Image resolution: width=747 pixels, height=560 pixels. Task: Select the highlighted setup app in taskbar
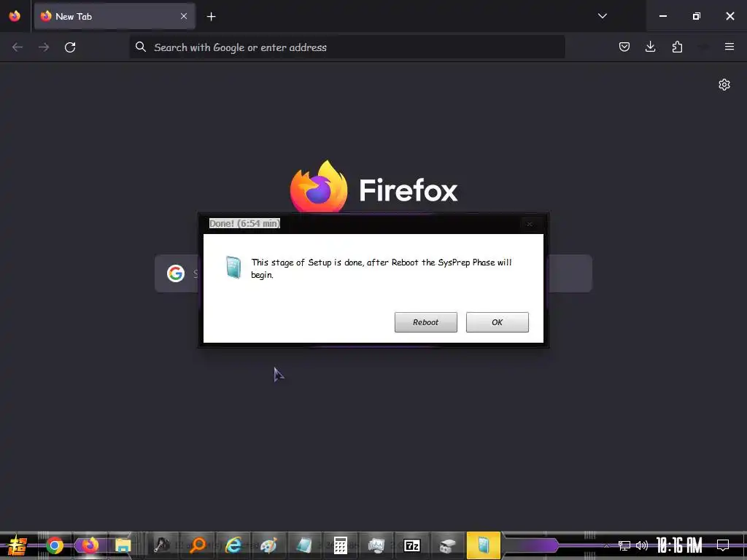pos(484,545)
